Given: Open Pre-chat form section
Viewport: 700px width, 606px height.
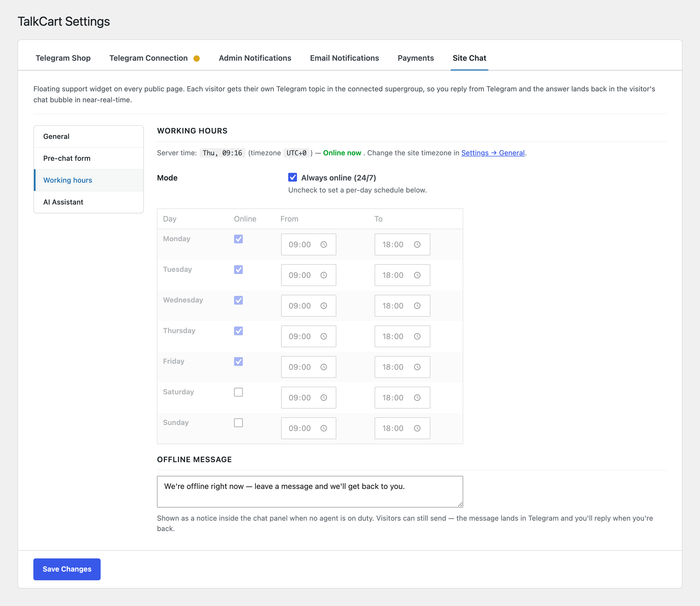Looking at the screenshot, I should click(x=89, y=158).
